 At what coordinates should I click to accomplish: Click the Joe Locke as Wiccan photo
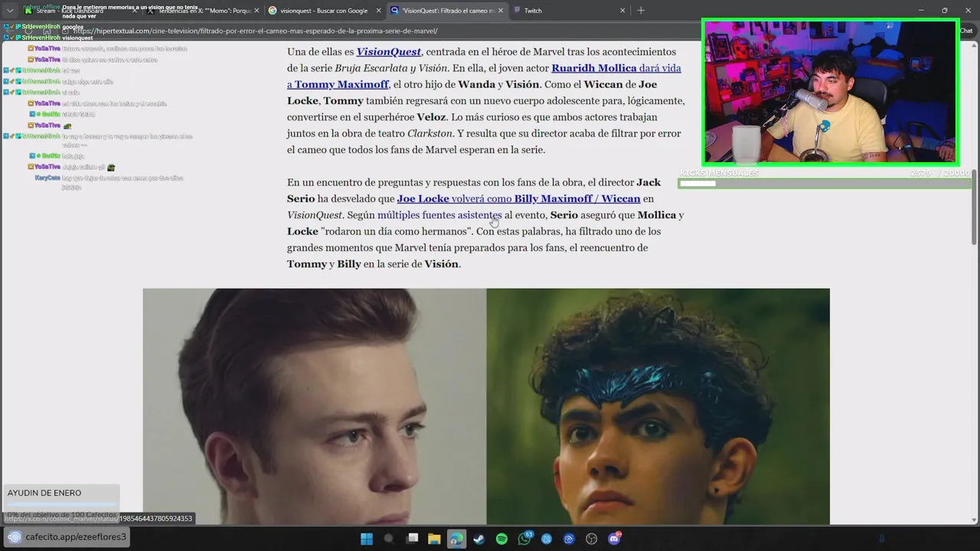coord(658,406)
